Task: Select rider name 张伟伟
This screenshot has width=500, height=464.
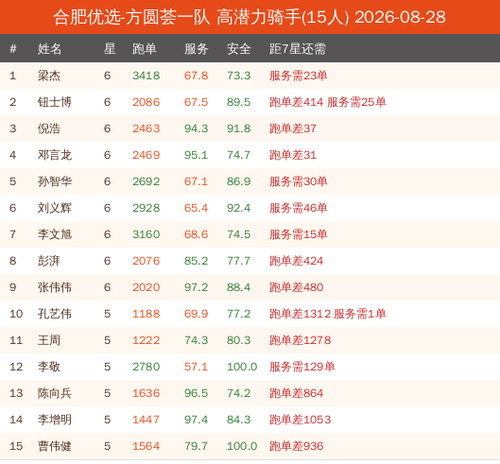Action: [x=54, y=287]
